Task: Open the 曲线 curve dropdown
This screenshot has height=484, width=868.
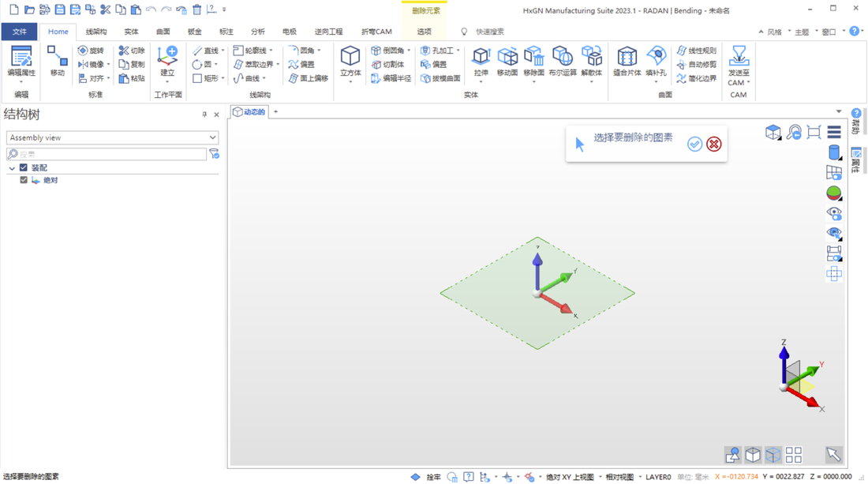Action: [264, 78]
